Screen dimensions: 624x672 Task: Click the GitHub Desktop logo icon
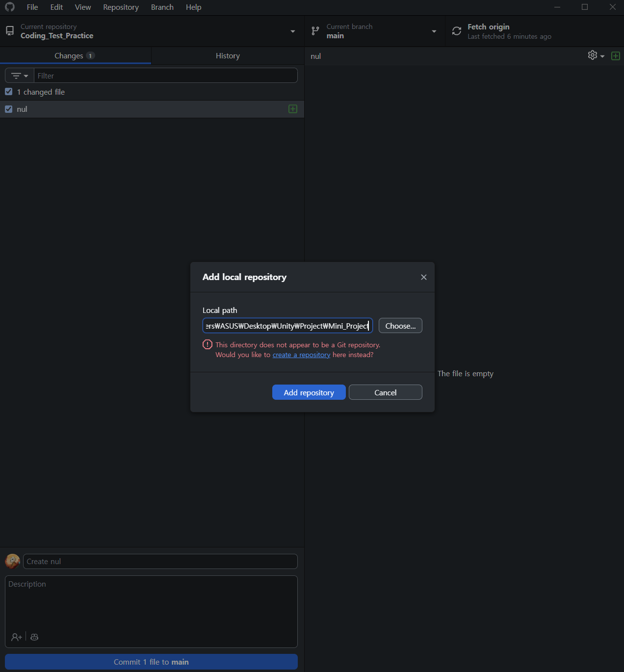point(10,7)
